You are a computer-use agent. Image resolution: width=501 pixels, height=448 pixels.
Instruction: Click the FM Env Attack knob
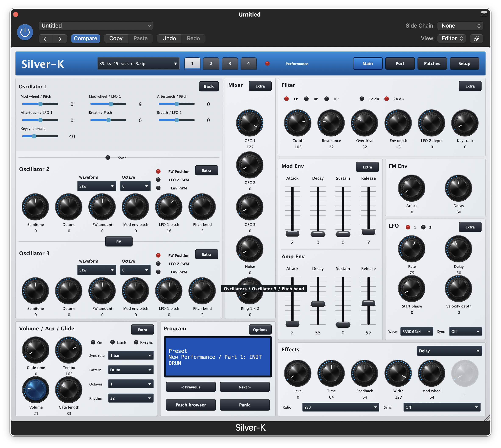pos(411,188)
